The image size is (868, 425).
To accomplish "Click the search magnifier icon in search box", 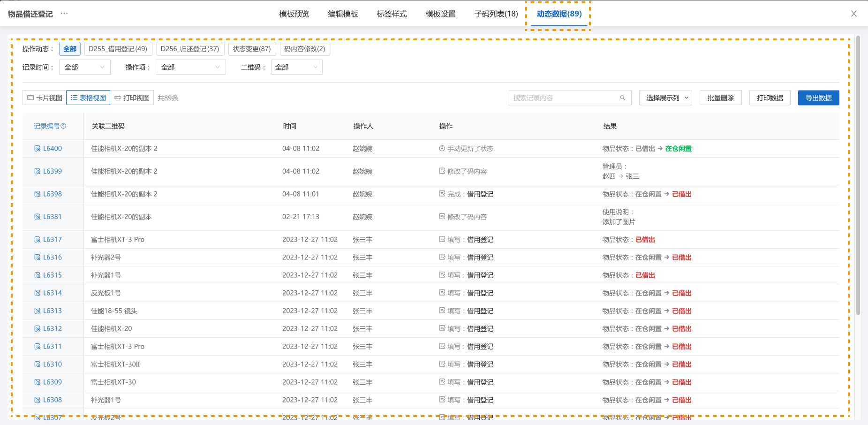I will (x=623, y=98).
